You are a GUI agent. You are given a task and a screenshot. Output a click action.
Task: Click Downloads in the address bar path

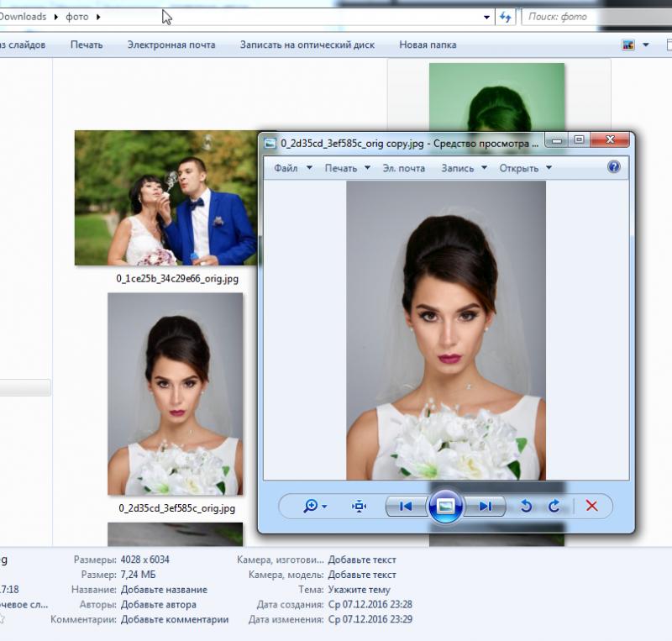coord(23,17)
